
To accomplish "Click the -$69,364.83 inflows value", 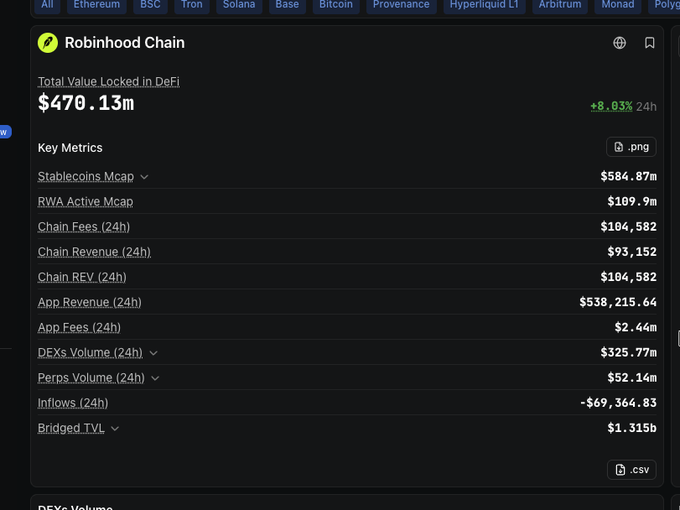I will pos(618,403).
